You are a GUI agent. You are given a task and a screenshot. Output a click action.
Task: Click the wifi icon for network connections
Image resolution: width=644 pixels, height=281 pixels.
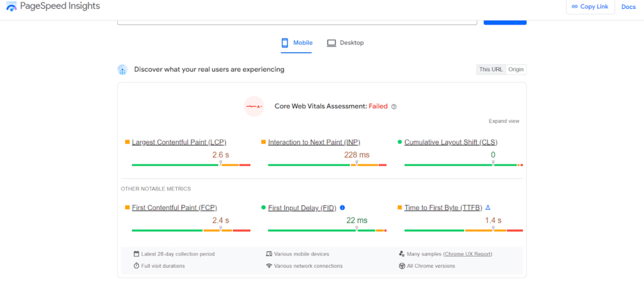point(269,266)
